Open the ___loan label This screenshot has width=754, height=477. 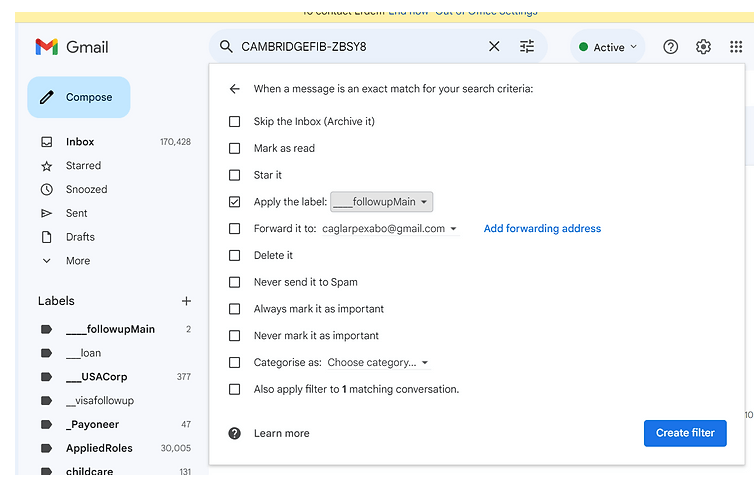pyautogui.click(x=83, y=353)
